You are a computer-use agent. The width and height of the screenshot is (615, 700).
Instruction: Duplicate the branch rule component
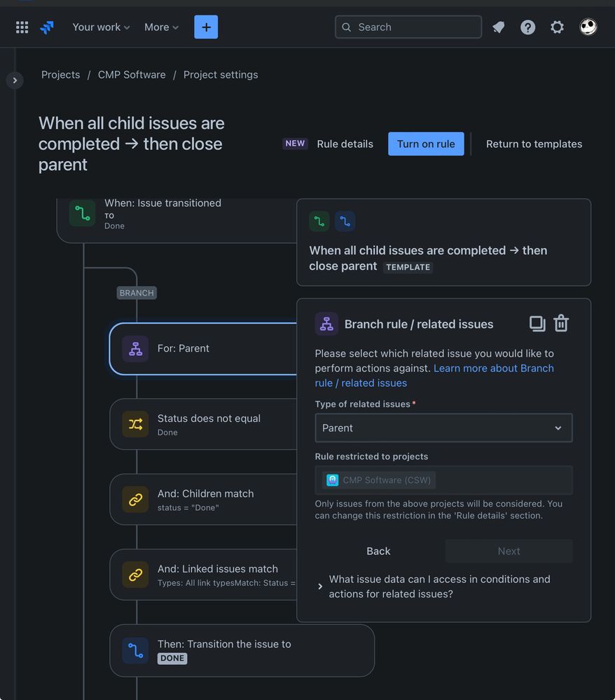tap(537, 324)
